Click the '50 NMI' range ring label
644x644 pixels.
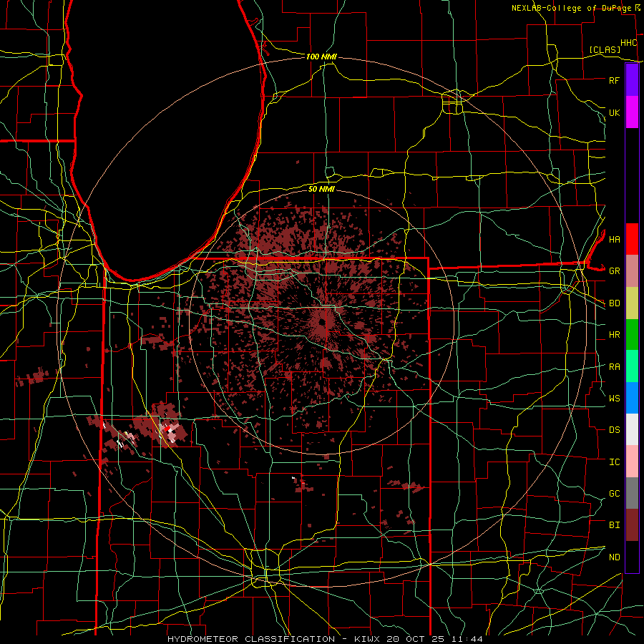(321, 189)
